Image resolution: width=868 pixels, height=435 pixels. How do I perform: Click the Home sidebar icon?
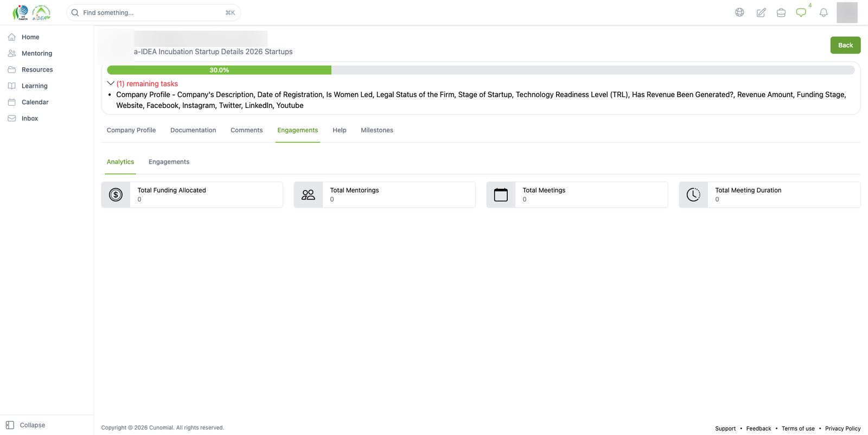12,37
